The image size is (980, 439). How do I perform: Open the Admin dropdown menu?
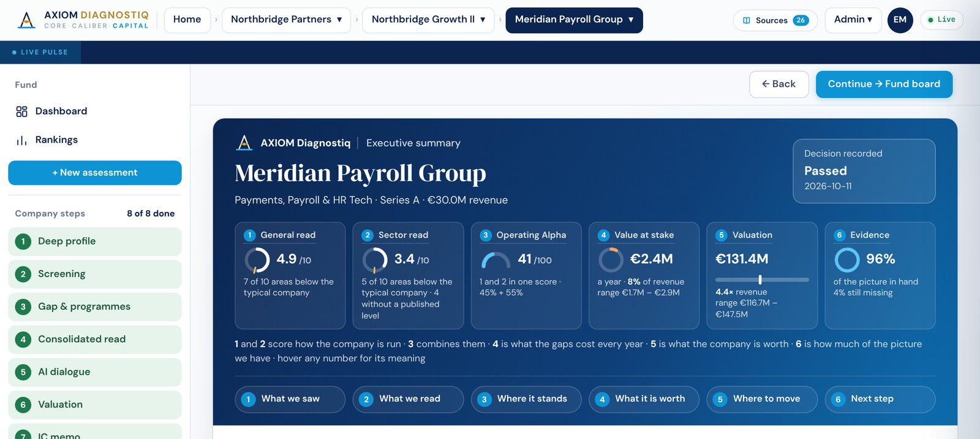[853, 20]
